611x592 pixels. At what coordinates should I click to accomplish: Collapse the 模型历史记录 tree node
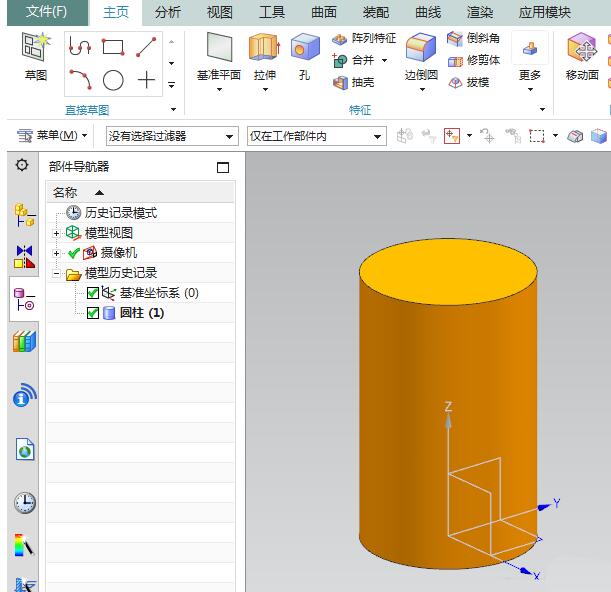(x=57, y=273)
